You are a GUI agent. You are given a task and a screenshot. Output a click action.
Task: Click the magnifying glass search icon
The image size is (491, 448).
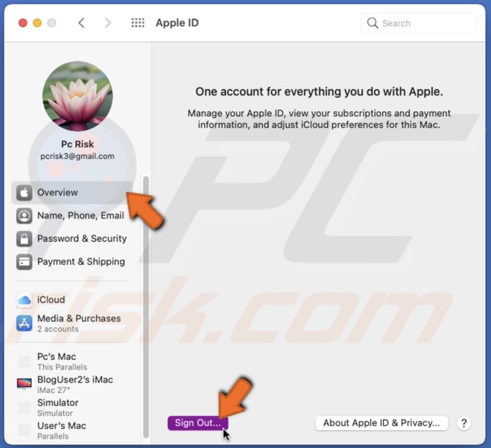[372, 23]
